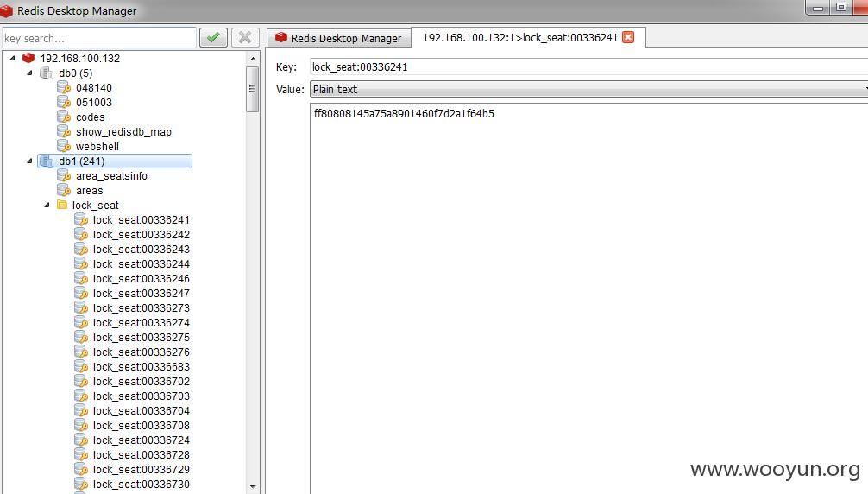Screen dimensions: 868x494
Task: Select key lock_seat:00336702
Action: coord(142,382)
